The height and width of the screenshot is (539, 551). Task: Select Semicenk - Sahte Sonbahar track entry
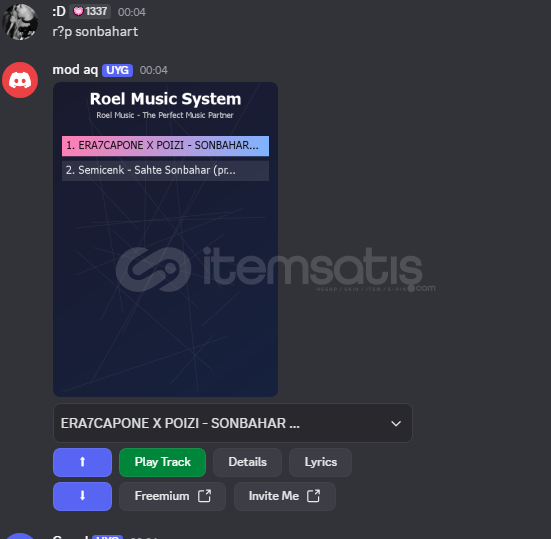[166, 170]
